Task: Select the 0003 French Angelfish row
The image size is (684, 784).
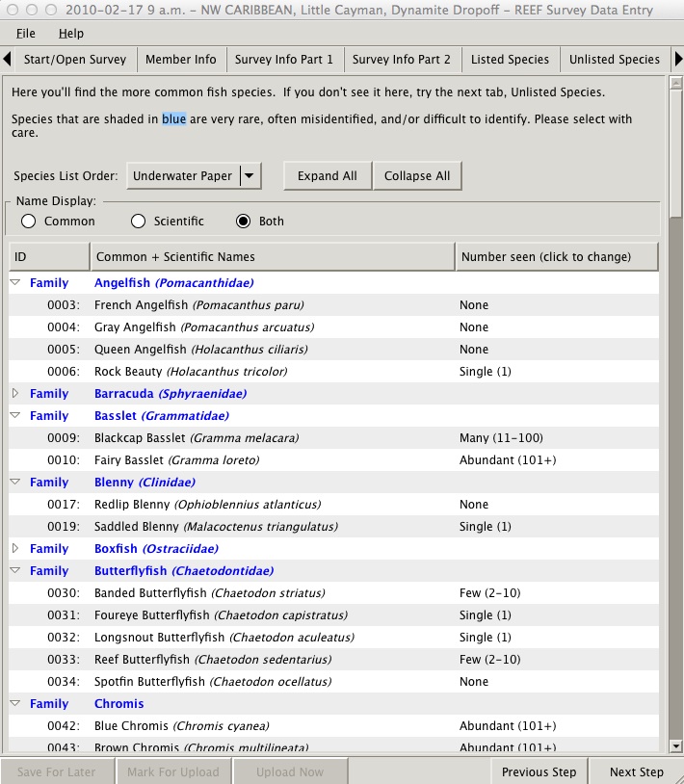Action: pyautogui.click(x=334, y=305)
